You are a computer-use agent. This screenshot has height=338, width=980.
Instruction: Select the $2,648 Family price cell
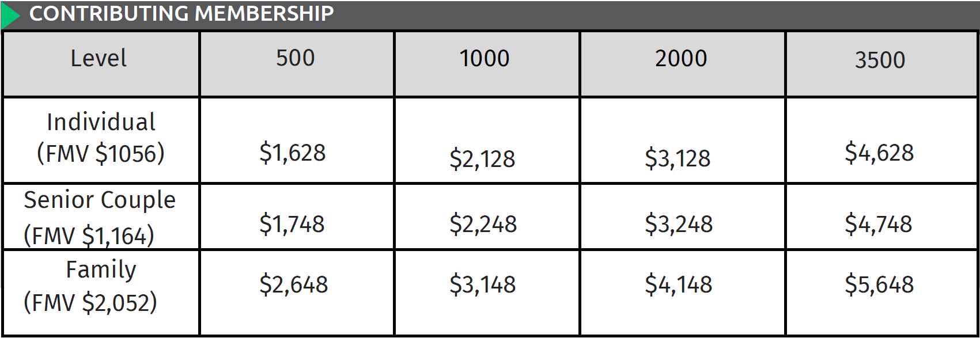coord(294,284)
